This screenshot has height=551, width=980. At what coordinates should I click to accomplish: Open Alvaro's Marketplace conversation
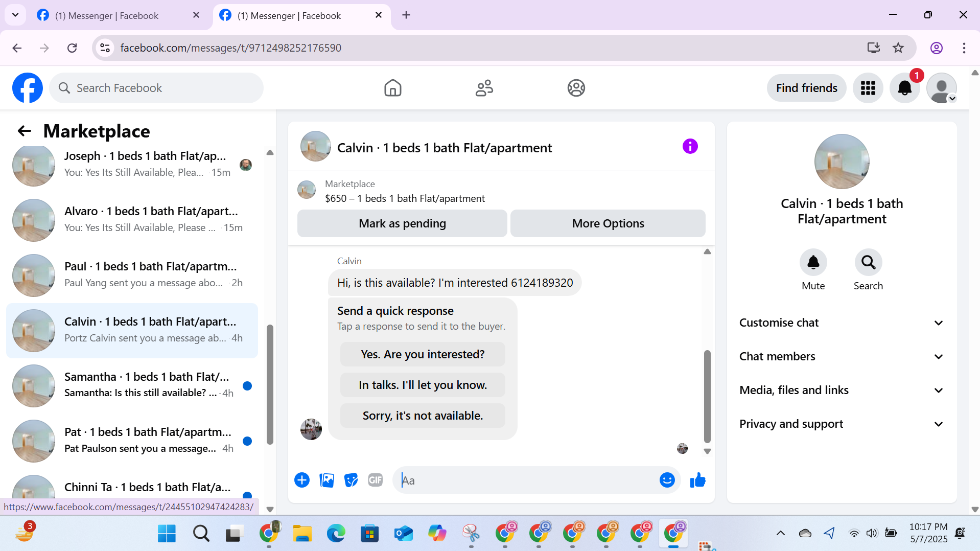tap(132, 220)
